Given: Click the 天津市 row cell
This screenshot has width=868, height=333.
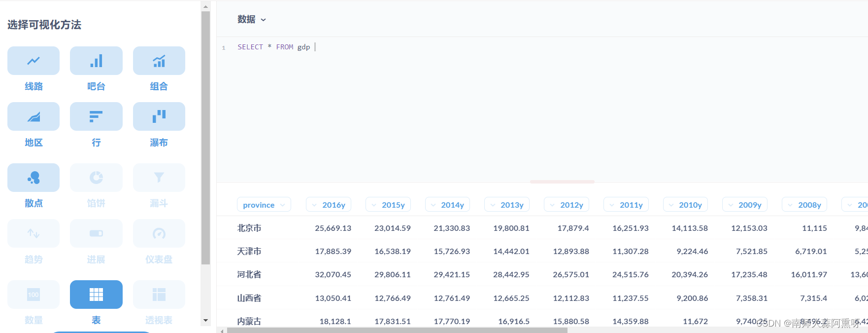Looking at the screenshot, I should 249,251.
